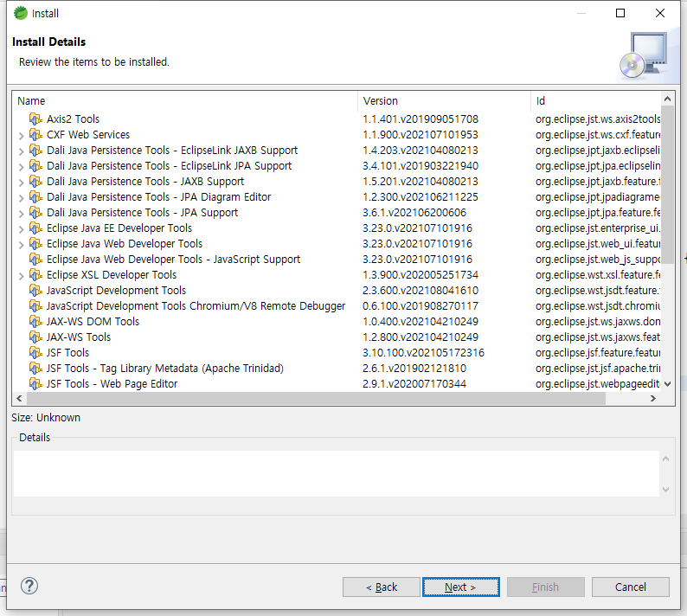Click the JAX-WS Tools feature icon
The height and width of the screenshot is (616, 687).
point(35,337)
